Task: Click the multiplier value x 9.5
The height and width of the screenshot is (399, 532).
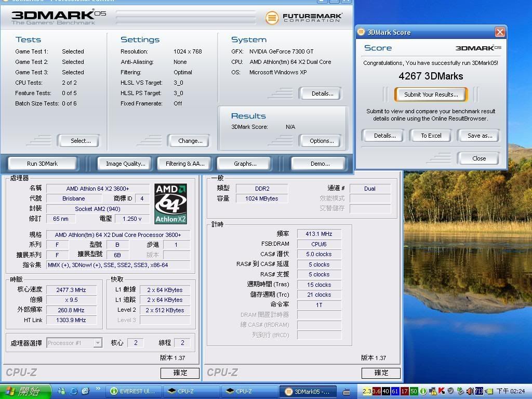Action: click(71, 300)
